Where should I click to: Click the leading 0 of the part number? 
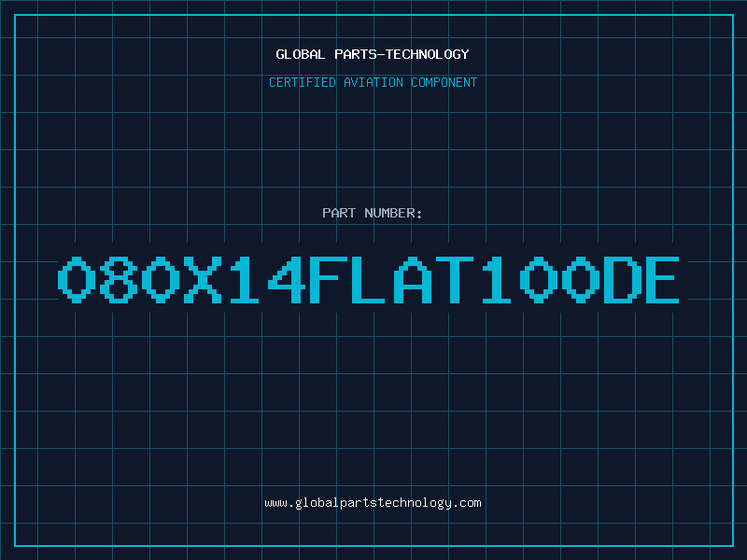pos(77,279)
